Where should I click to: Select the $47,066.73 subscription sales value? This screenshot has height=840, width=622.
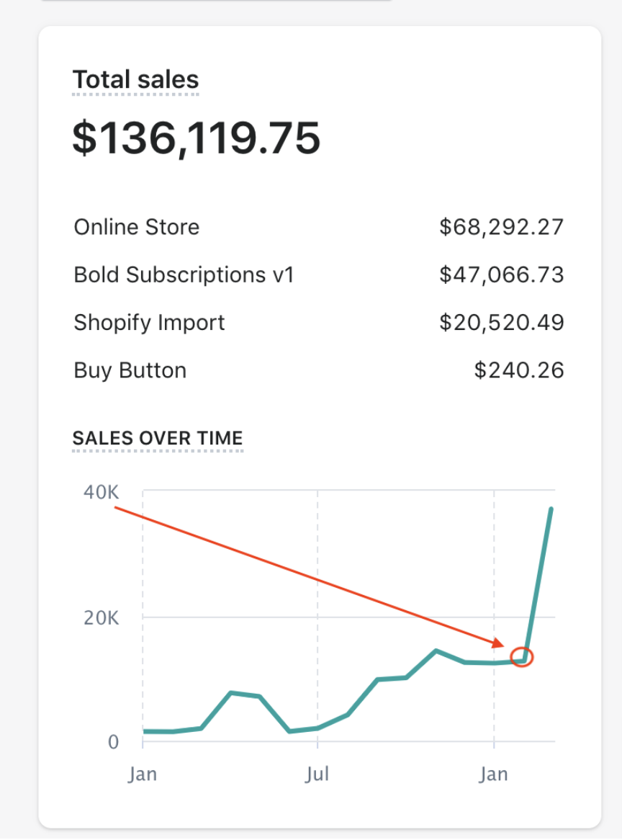(502, 274)
